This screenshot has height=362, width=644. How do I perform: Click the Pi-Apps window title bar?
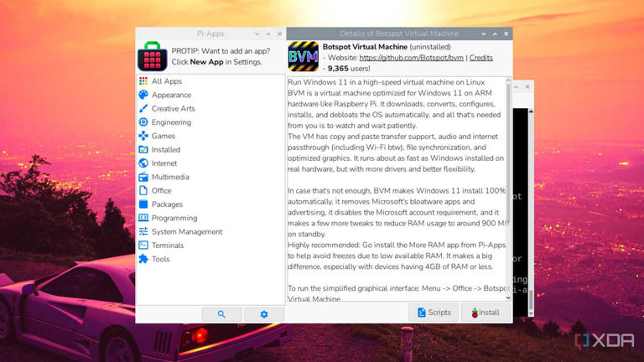(210, 34)
